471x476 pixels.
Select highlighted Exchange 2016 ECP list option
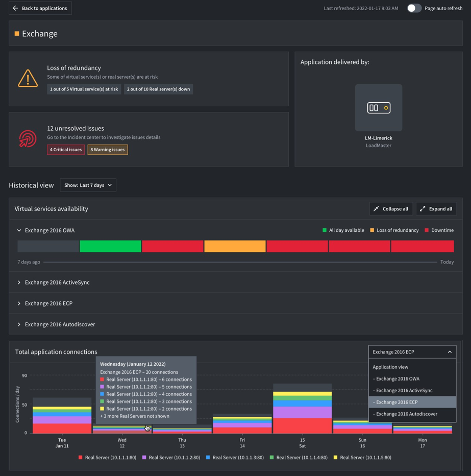coord(412,402)
